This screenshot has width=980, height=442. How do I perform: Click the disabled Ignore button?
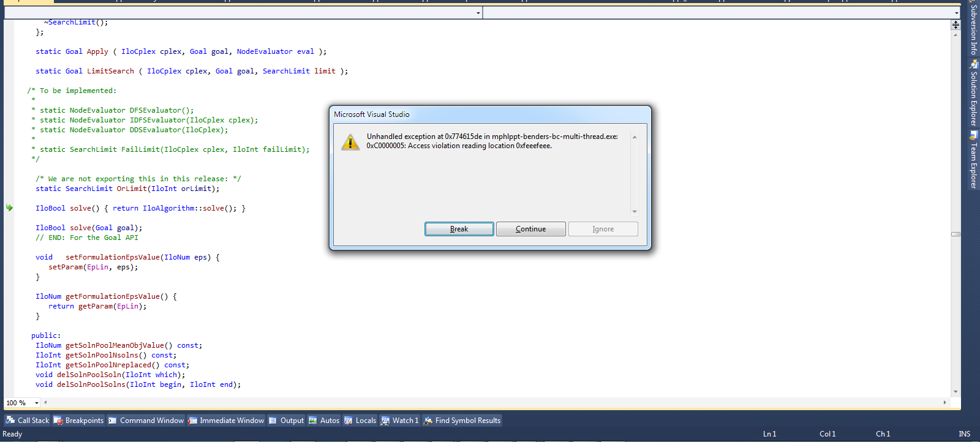[x=603, y=229]
